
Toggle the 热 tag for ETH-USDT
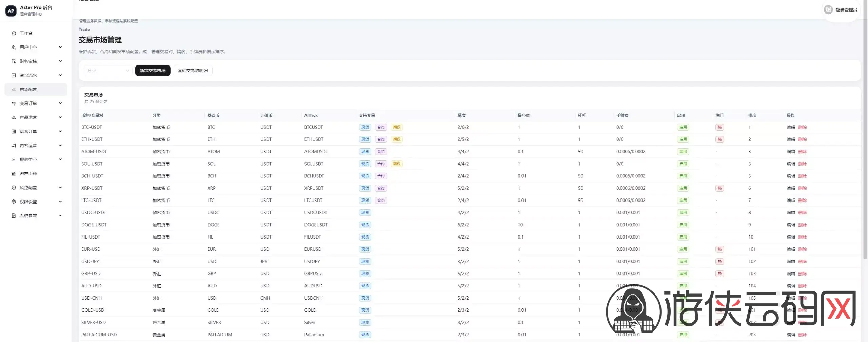click(719, 139)
